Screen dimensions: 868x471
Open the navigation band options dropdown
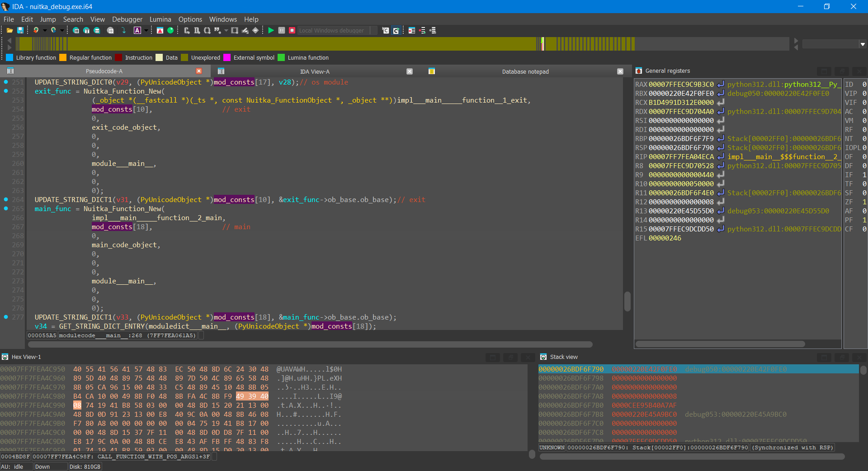pyautogui.click(x=863, y=44)
